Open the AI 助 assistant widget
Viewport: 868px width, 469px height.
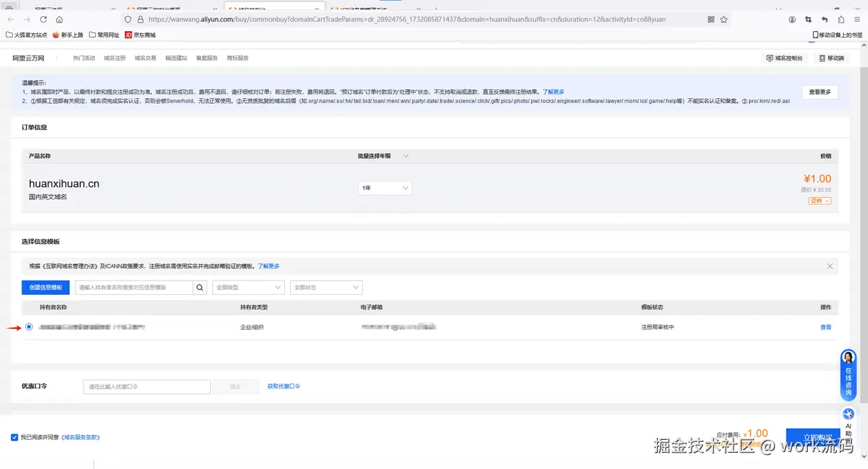(848, 424)
